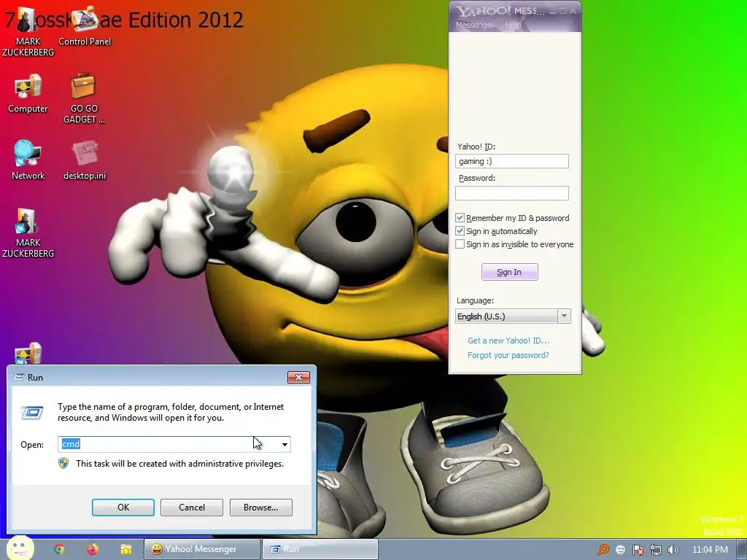
Task: Follow the Get a new Yahoo! ID link
Action: (508, 341)
